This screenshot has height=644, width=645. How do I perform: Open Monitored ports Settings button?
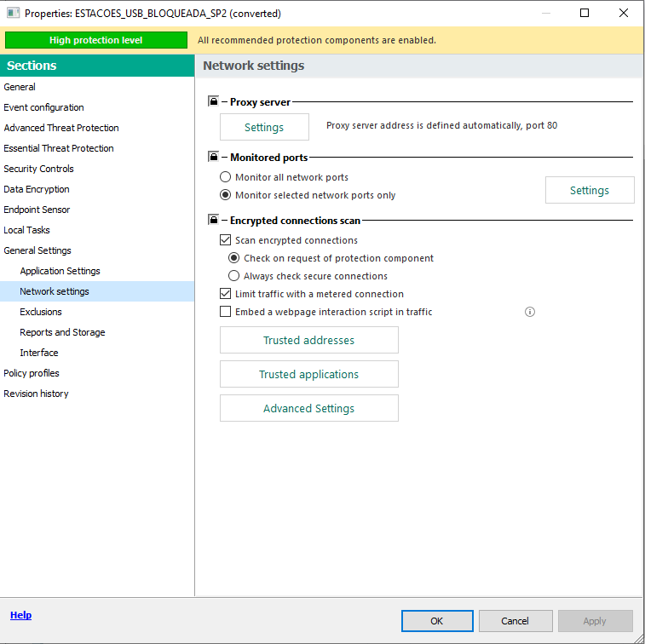(589, 190)
